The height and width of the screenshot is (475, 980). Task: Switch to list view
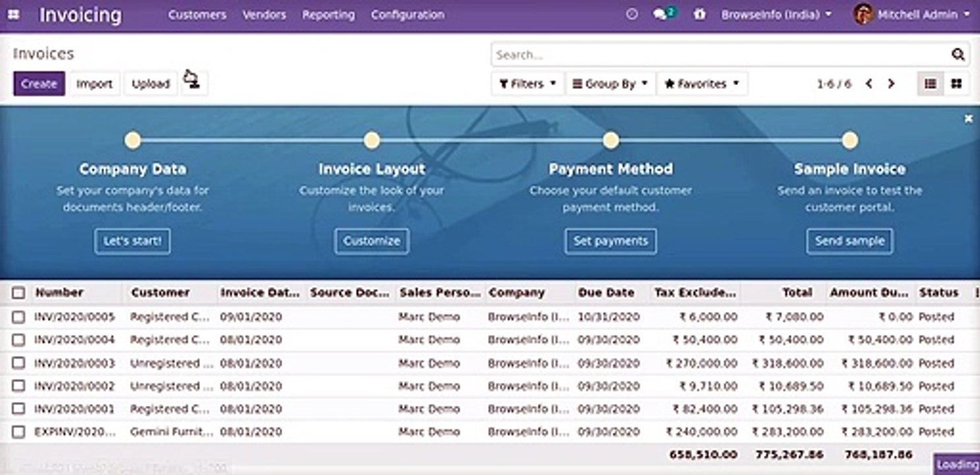(x=931, y=84)
